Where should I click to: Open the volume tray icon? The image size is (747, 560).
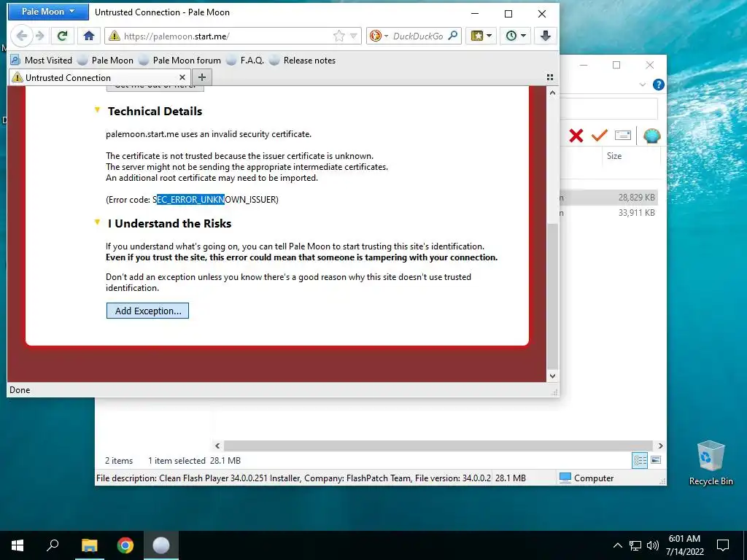(x=653, y=545)
